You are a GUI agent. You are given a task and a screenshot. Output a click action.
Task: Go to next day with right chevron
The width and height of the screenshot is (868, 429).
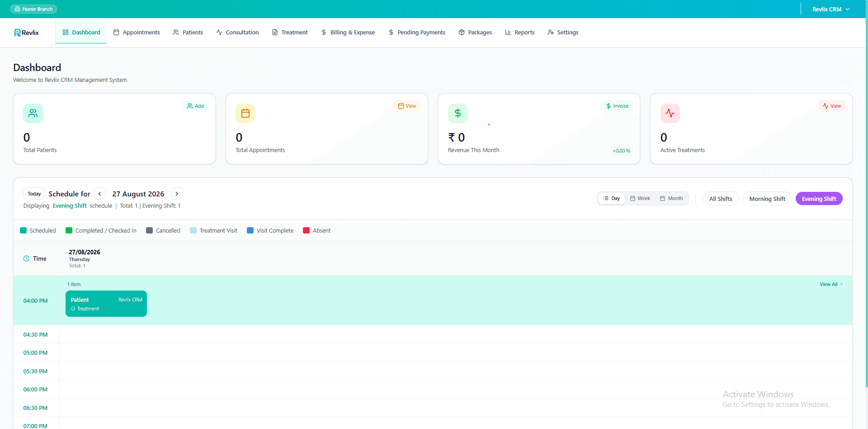[177, 194]
